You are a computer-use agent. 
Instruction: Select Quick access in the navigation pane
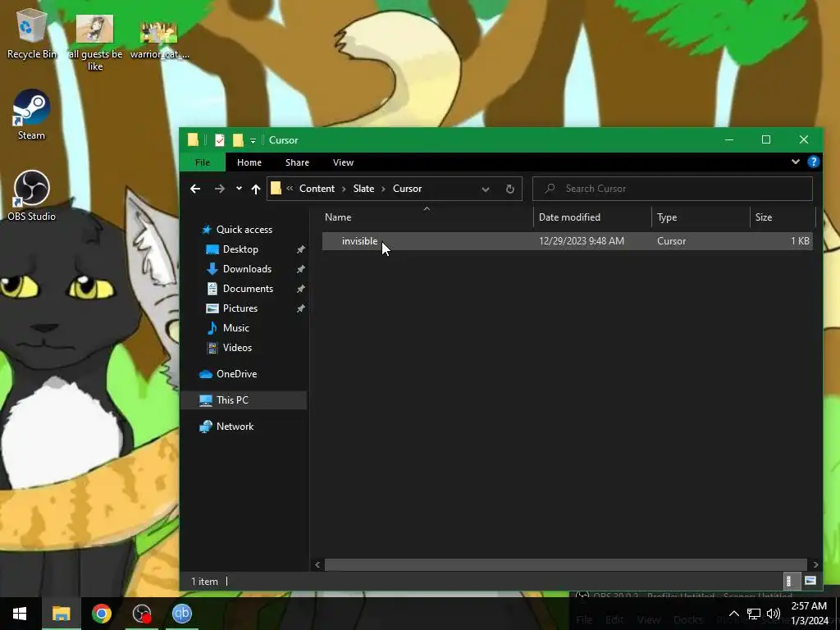pyautogui.click(x=244, y=230)
